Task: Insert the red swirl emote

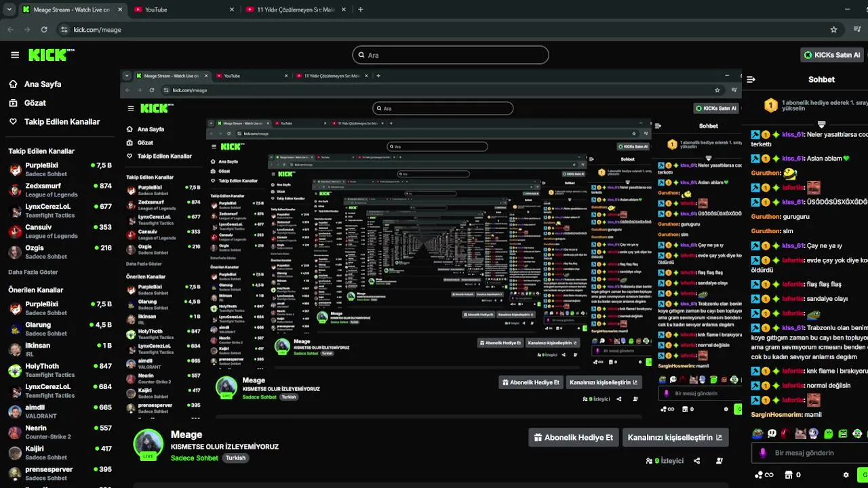Action: coord(786,433)
